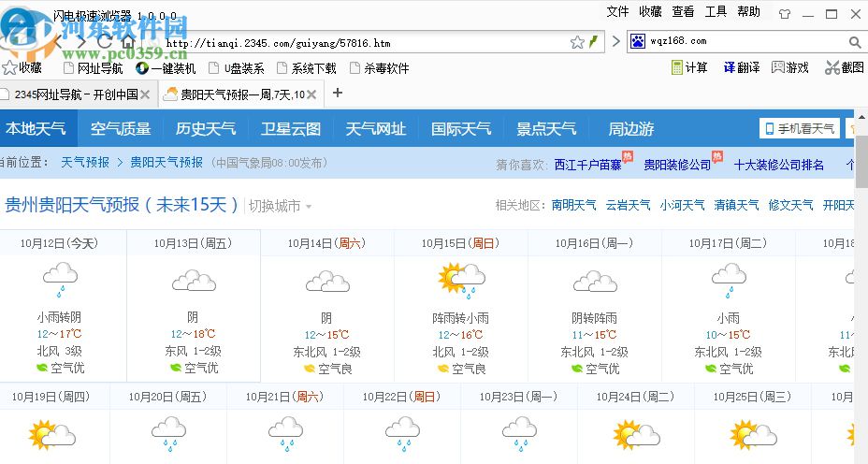Click the 手机看天气 button
Viewport: 868px width, 464px height.
click(x=800, y=128)
